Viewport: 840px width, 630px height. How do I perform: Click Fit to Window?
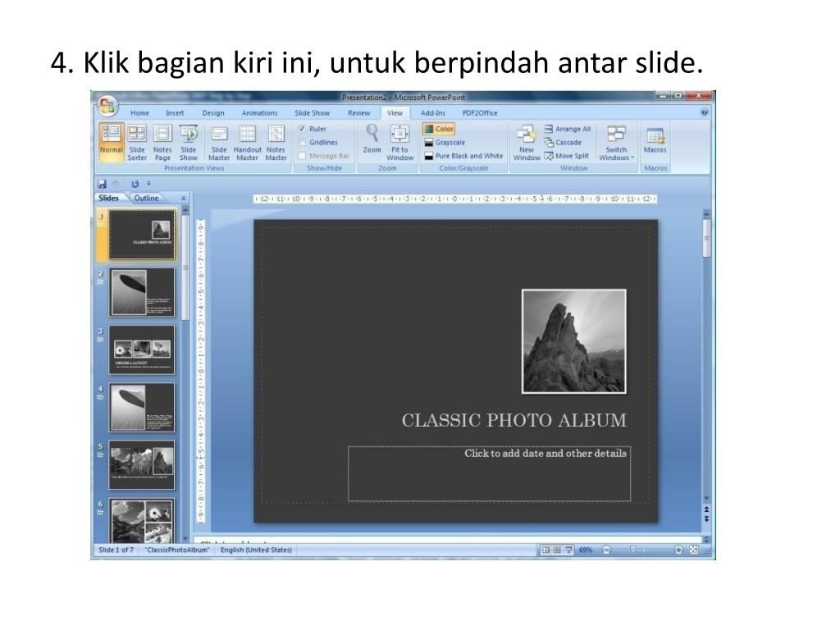(x=399, y=143)
